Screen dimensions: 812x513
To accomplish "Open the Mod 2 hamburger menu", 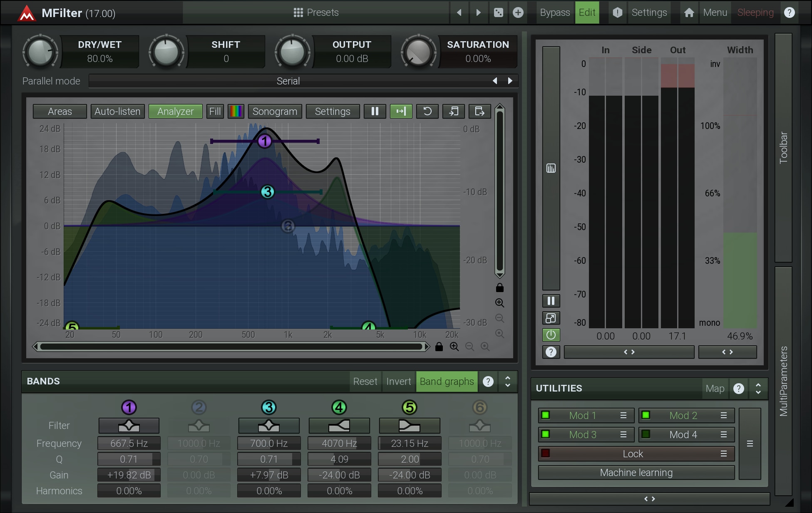I will pyautogui.click(x=724, y=415).
